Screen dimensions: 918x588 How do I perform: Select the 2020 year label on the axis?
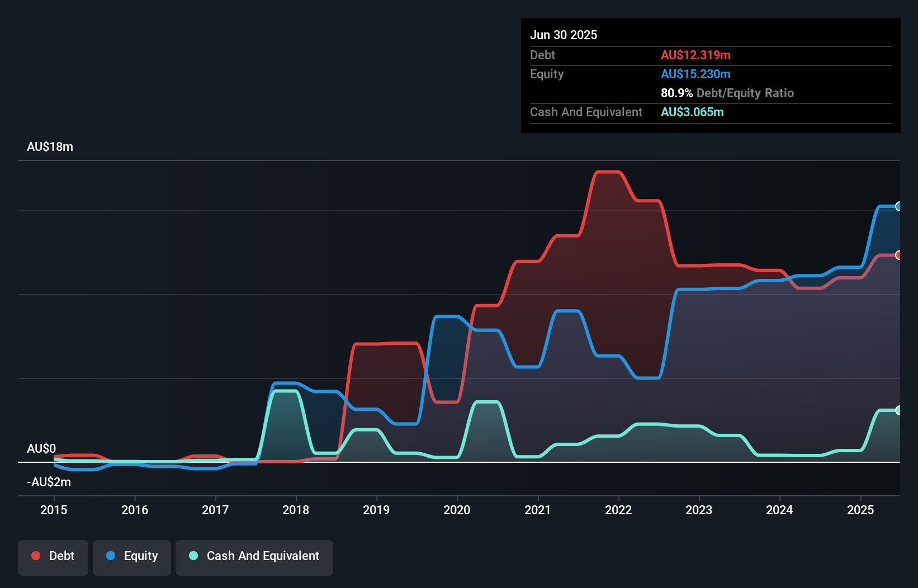(x=456, y=509)
